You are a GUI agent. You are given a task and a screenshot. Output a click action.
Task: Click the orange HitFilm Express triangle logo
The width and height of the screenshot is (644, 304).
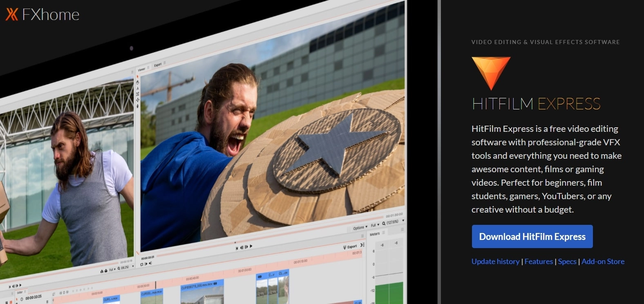click(x=491, y=73)
